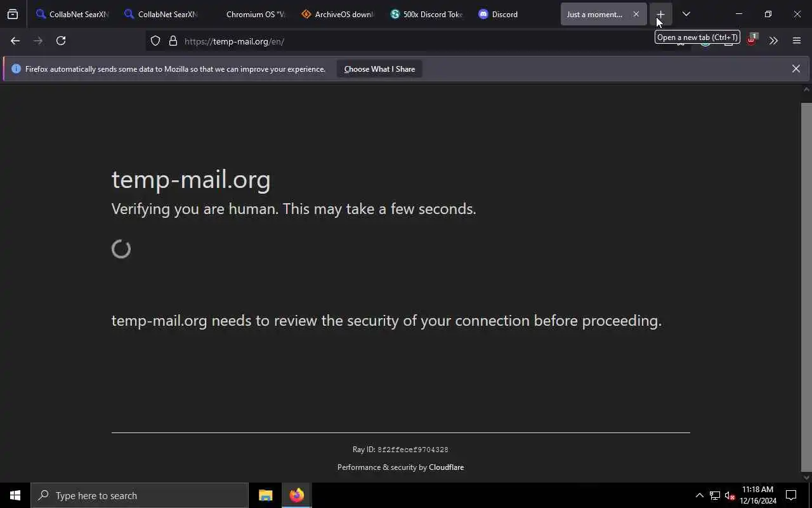Switch to the Chromium OS tab

(250, 14)
